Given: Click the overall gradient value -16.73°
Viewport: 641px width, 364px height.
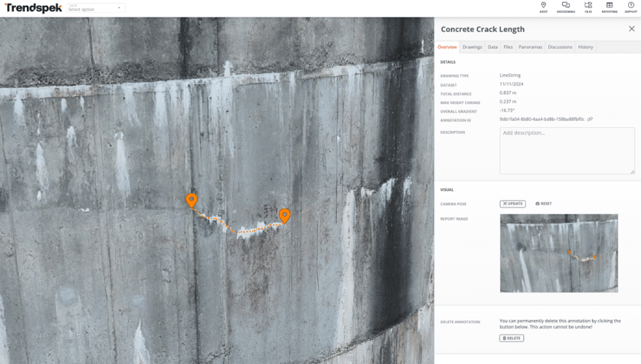Looking at the screenshot, I should pos(507,110).
